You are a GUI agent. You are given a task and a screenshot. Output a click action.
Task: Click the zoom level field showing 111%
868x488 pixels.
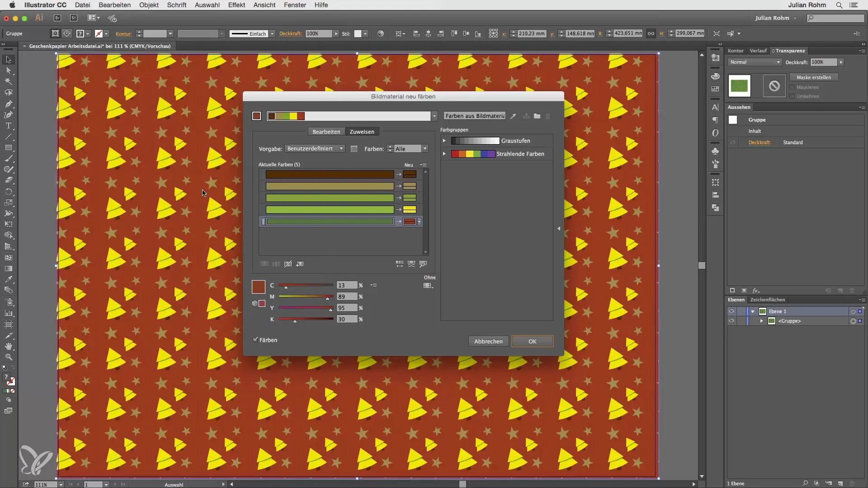tap(45, 484)
